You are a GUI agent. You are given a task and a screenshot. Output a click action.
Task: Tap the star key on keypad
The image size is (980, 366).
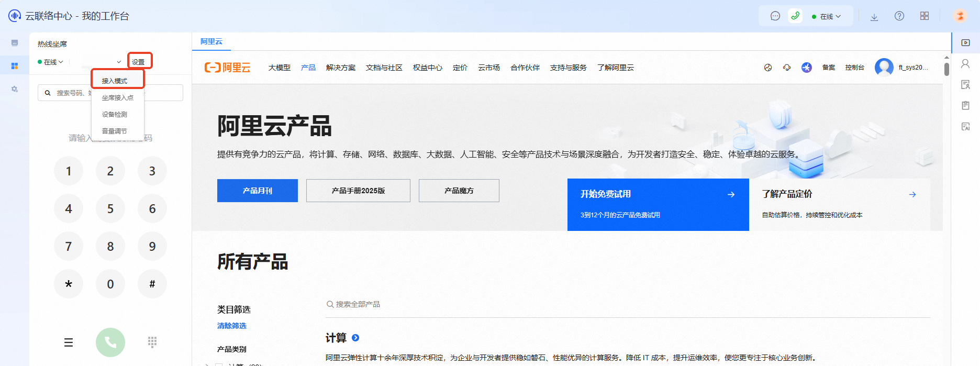[69, 284]
